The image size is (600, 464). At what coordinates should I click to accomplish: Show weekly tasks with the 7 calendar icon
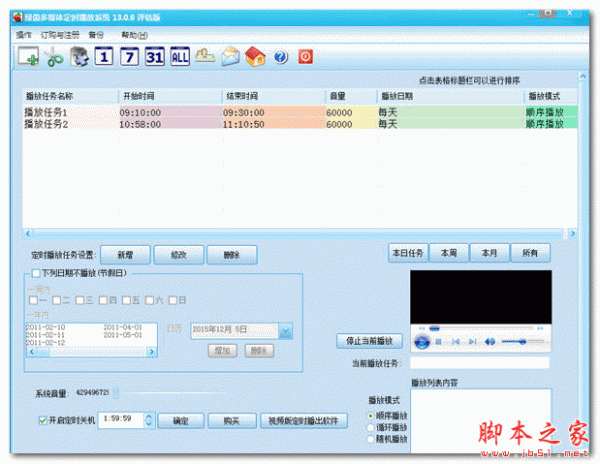129,57
